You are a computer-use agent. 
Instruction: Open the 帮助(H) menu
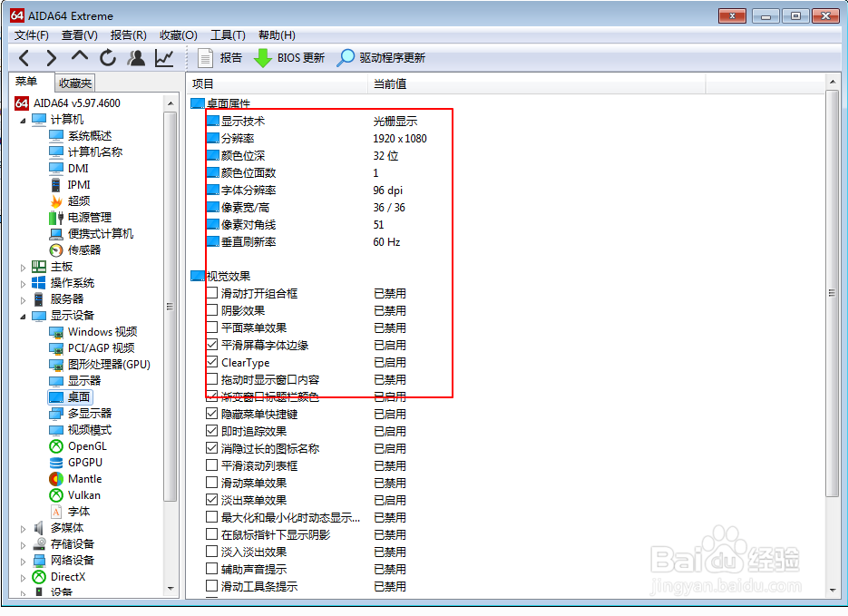[x=277, y=35]
